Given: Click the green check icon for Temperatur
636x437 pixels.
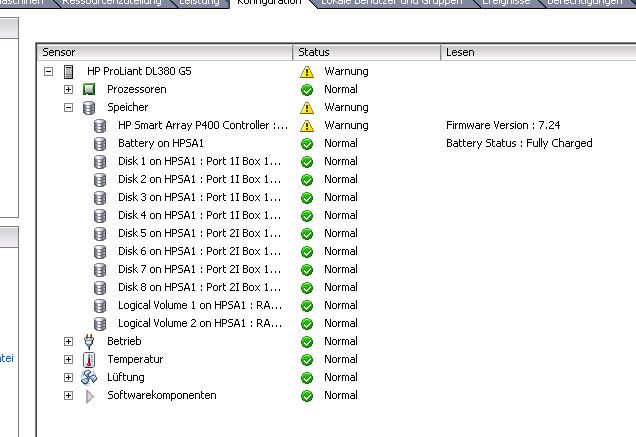Looking at the screenshot, I should point(307,360).
